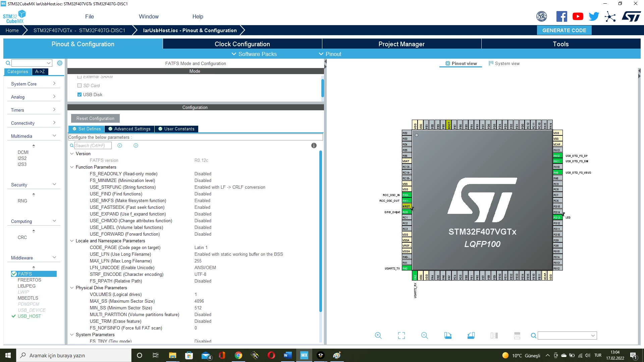Zoom in on the pinout view
644x362 pixels.
point(378,336)
